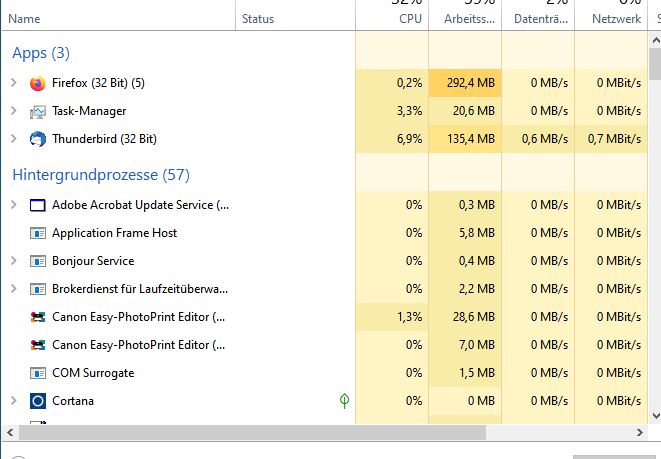
Task: Click Task-Manager memory value 20,6 MB
Action: coord(473,111)
